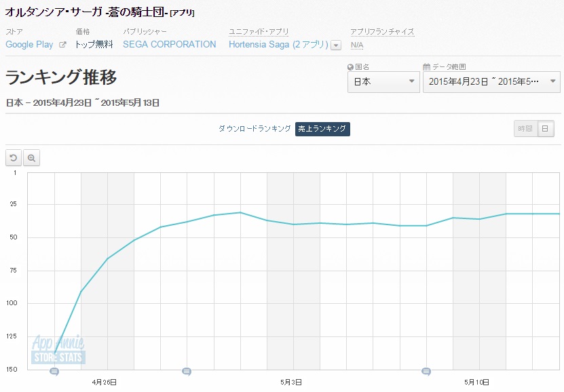Switch chart granularity to 時間 (hourly)
The image size is (564, 392).
click(x=525, y=129)
